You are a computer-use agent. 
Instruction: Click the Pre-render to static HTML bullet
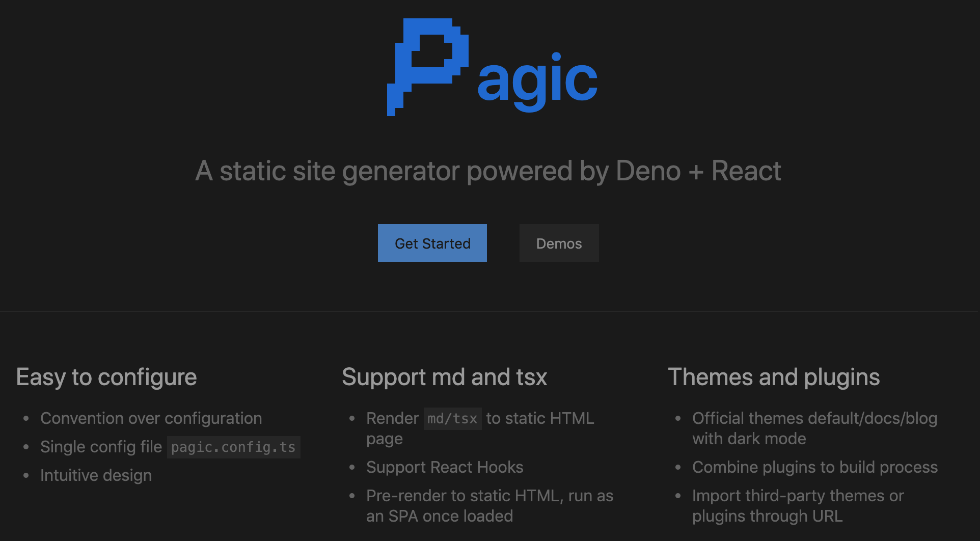[489, 505]
